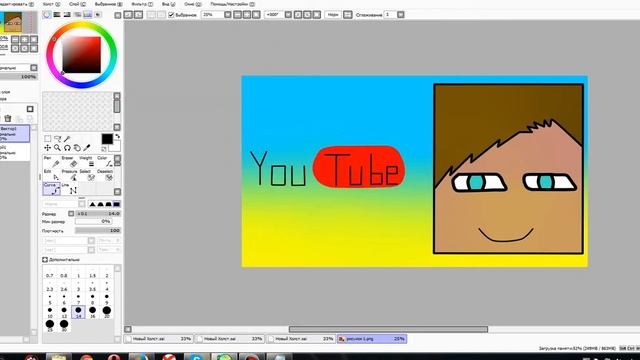The height and width of the screenshot is (360, 640).
Task: Select the Вектор1 layer
Action: point(15,133)
